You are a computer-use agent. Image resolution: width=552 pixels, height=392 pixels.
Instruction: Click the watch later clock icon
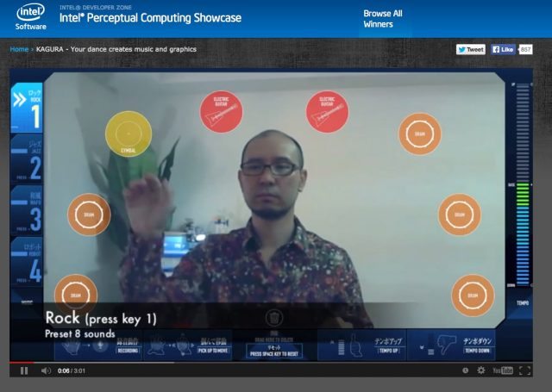click(x=465, y=370)
